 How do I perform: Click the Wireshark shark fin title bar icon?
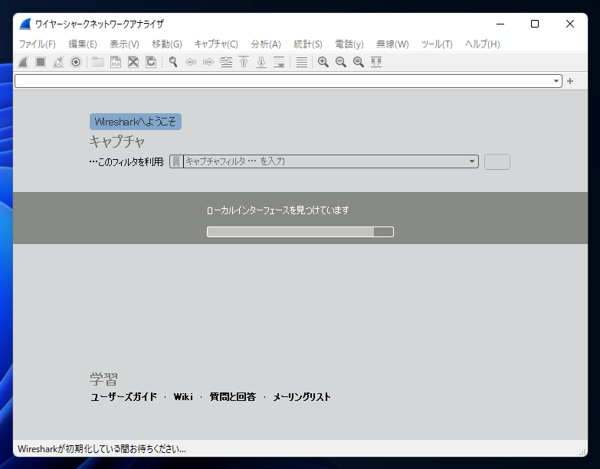tap(25, 24)
